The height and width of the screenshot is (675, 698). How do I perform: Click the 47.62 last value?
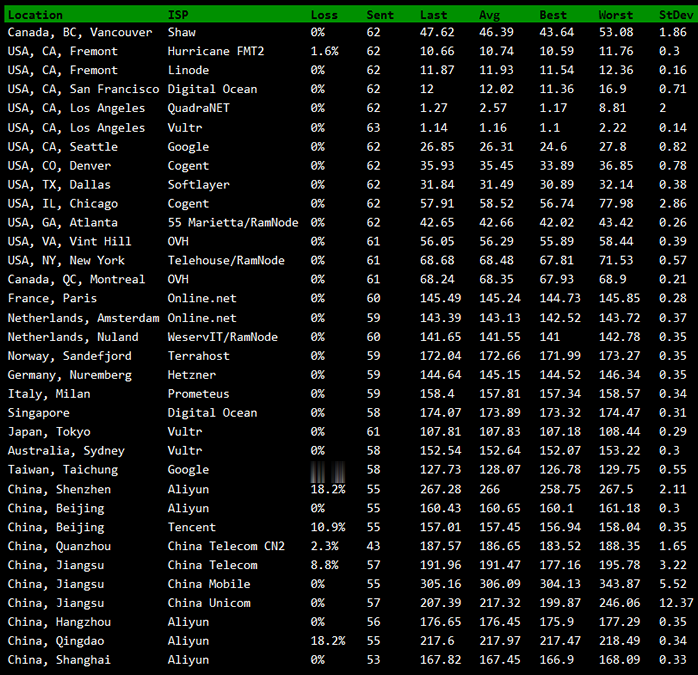coord(437,32)
